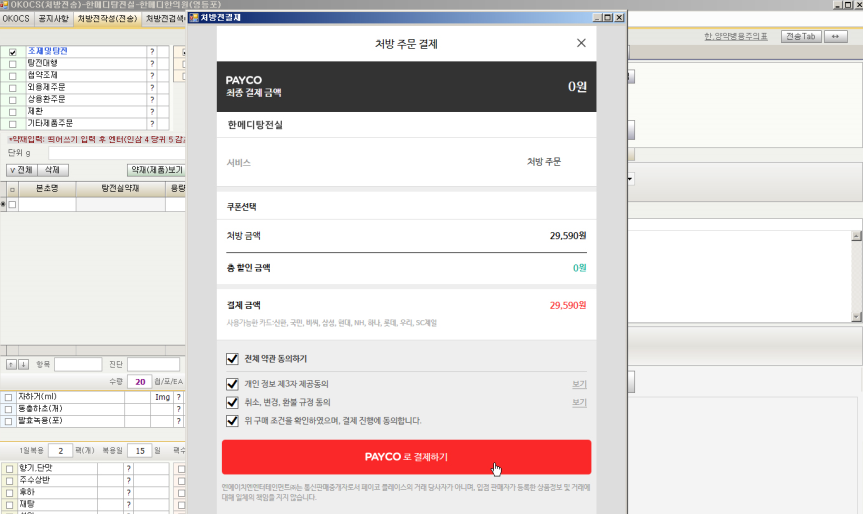Click the 본초명 column header
The width and height of the screenshot is (863, 514).
(x=47, y=189)
